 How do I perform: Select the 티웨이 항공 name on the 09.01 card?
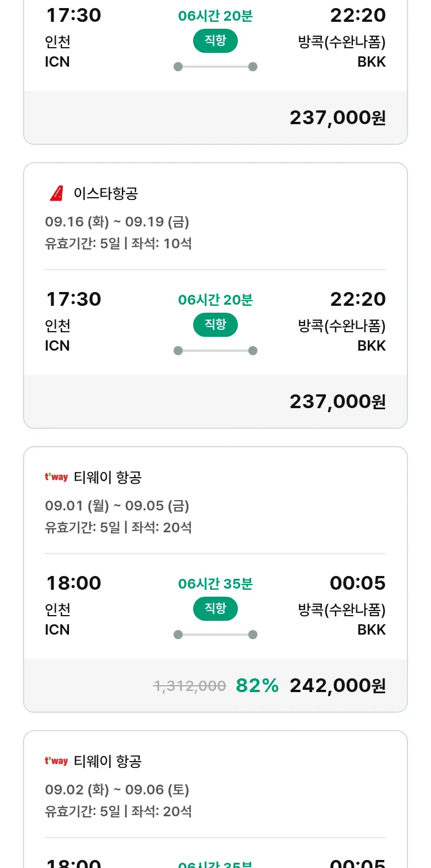click(x=107, y=477)
